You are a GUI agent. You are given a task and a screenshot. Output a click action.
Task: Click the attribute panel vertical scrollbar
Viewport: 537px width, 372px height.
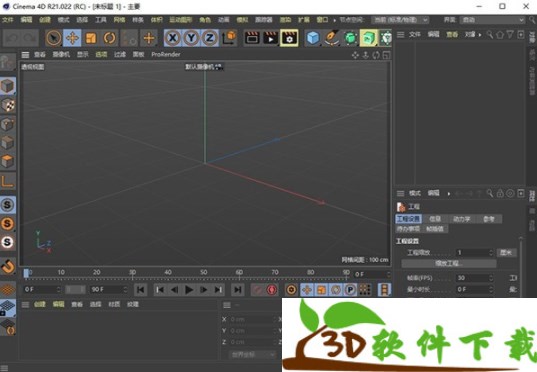click(521, 267)
